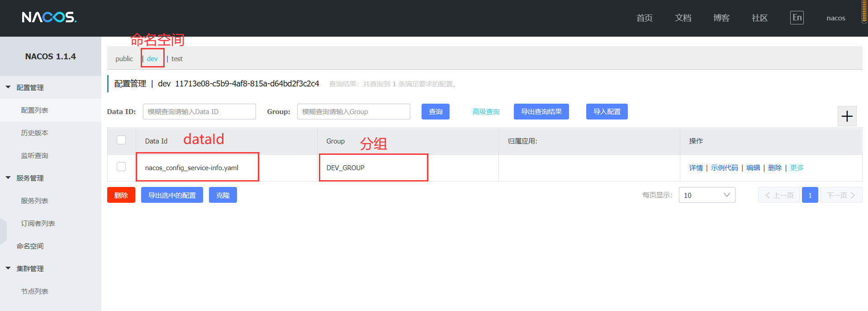Image resolution: width=868 pixels, height=311 pixels.
Task: Switch to the public namespace tab
Action: [124, 59]
